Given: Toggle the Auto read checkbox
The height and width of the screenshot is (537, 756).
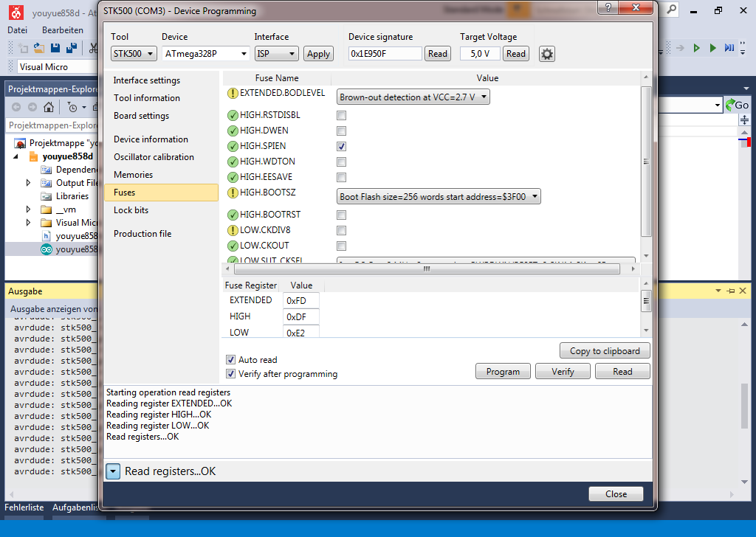Looking at the screenshot, I should tap(230, 359).
